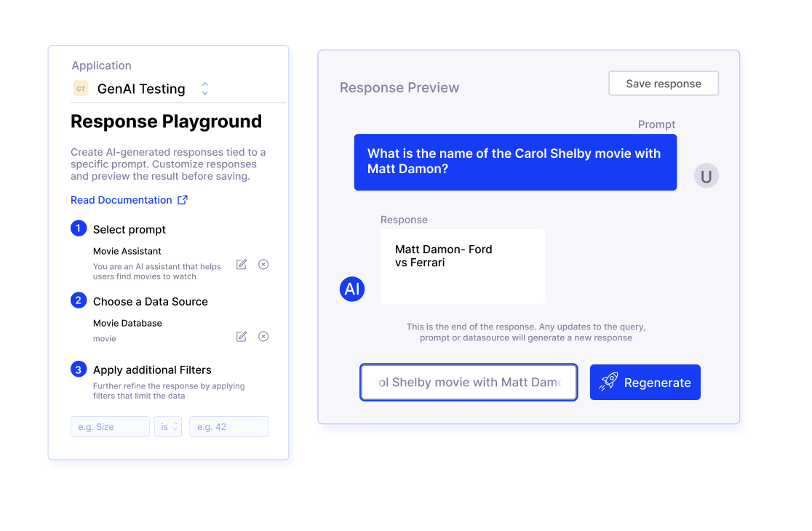Edit the Movie Database data source

point(242,337)
